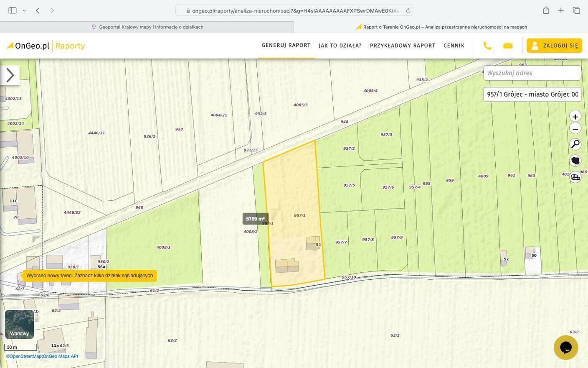The image size is (588, 368).
Task: Click the Poland outline full-extent icon
Action: coord(575,161)
